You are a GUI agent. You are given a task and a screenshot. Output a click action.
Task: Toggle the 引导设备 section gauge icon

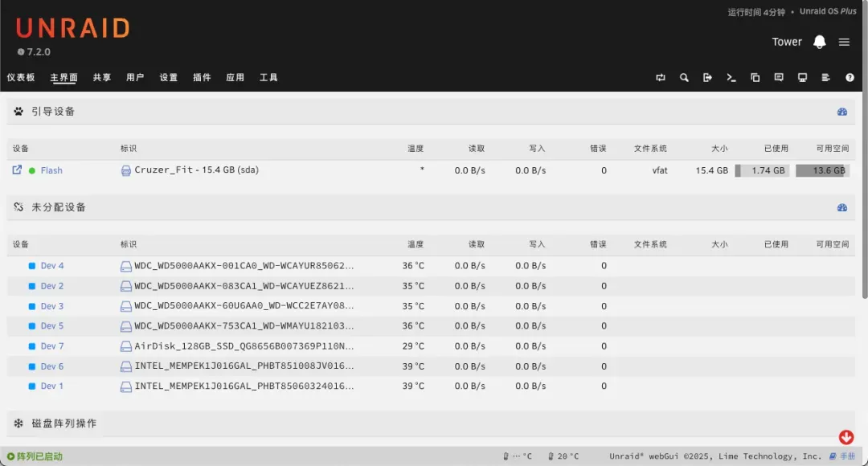842,112
